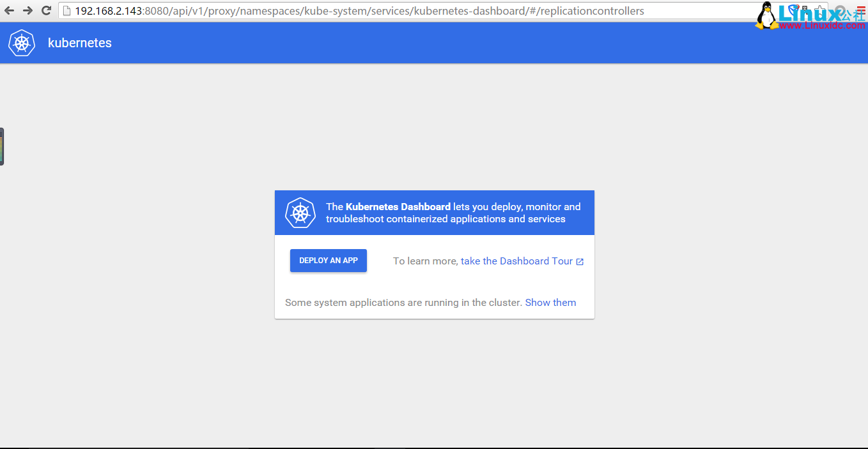The width and height of the screenshot is (868, 449).
Task: Select the 'kubernetes' title text in the blue header
Action: point(79,42)
